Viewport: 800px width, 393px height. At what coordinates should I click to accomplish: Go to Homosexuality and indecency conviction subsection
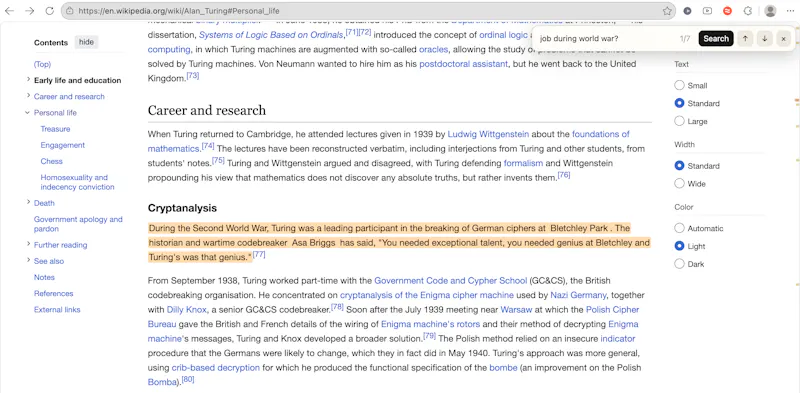click(78, 182)
